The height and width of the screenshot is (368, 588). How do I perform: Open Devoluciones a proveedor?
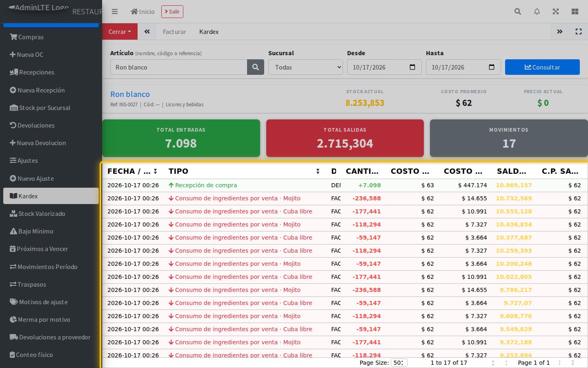pyautogui.click(x=51, y=337)
